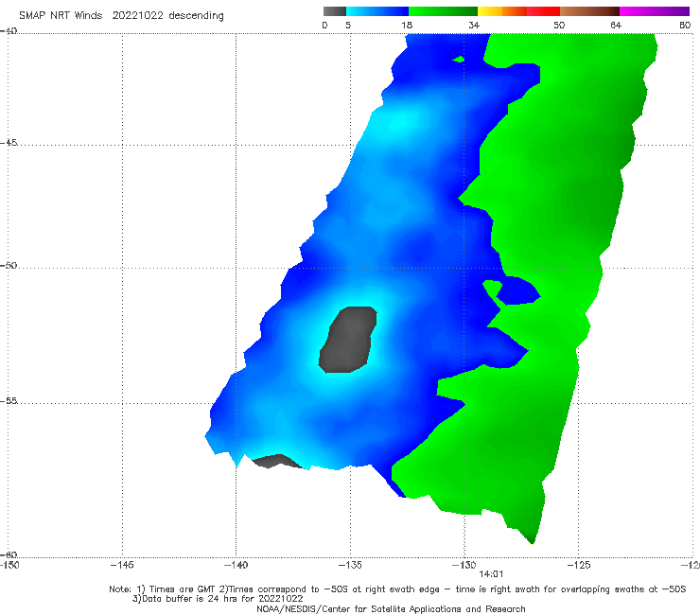
Task: Click the color bar label '18'
Action: click(407, 25)
